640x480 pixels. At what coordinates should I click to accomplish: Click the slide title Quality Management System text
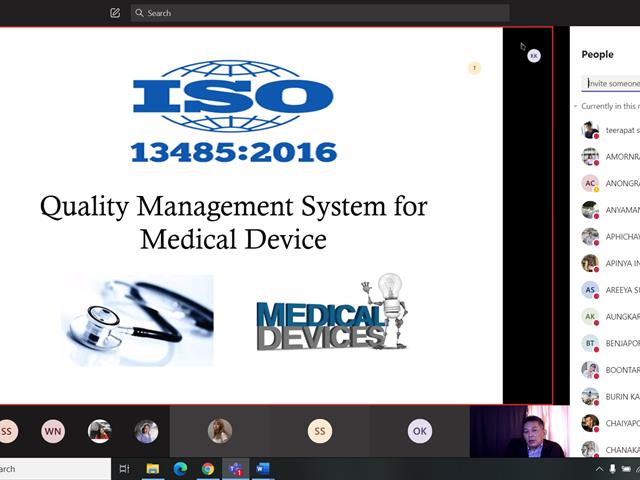pyautogui.click(x=233, y=222)
